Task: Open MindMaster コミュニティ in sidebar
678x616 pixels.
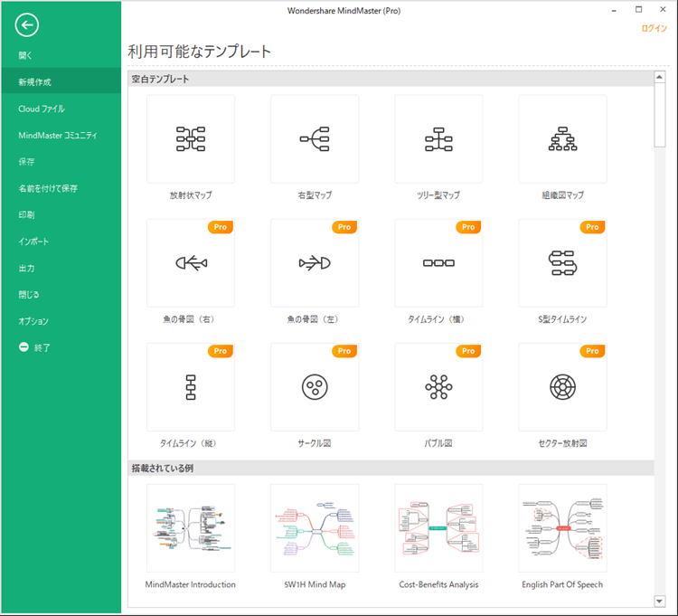Action: (x=57, y=136)
